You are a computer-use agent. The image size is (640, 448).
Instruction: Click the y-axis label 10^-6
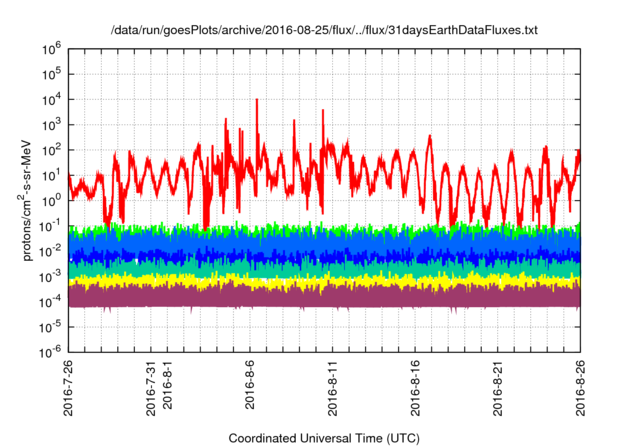pyautogui.click(x=51, y=351)
